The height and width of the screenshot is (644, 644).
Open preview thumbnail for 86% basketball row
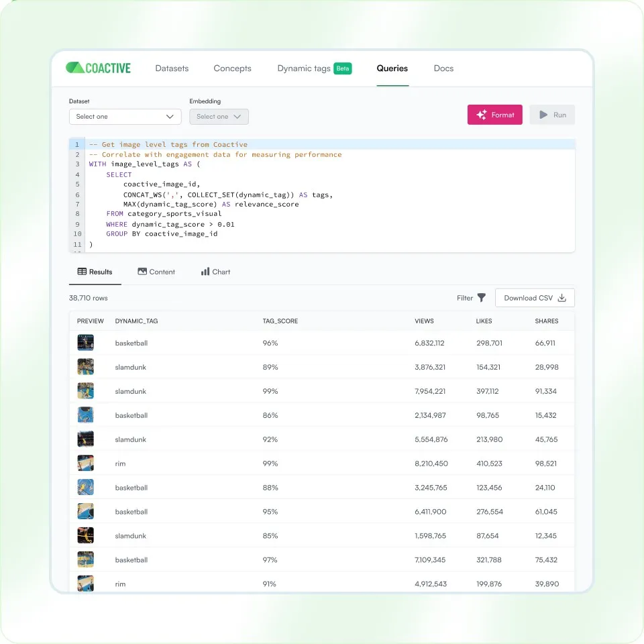[x=85, y=415]
